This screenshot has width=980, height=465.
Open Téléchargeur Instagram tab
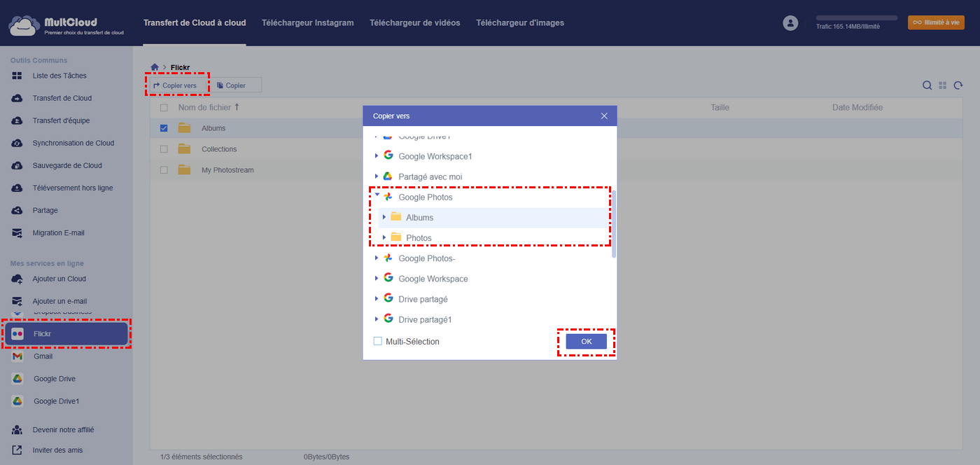[x=307, y=22]
